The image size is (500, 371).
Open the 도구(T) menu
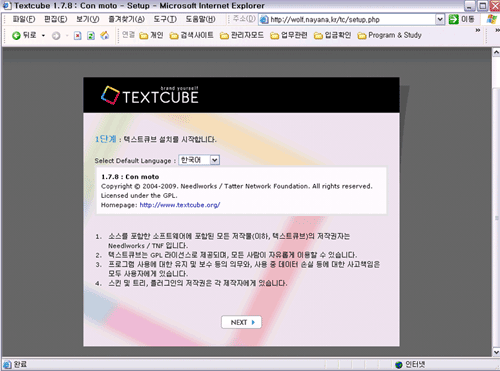165,19
